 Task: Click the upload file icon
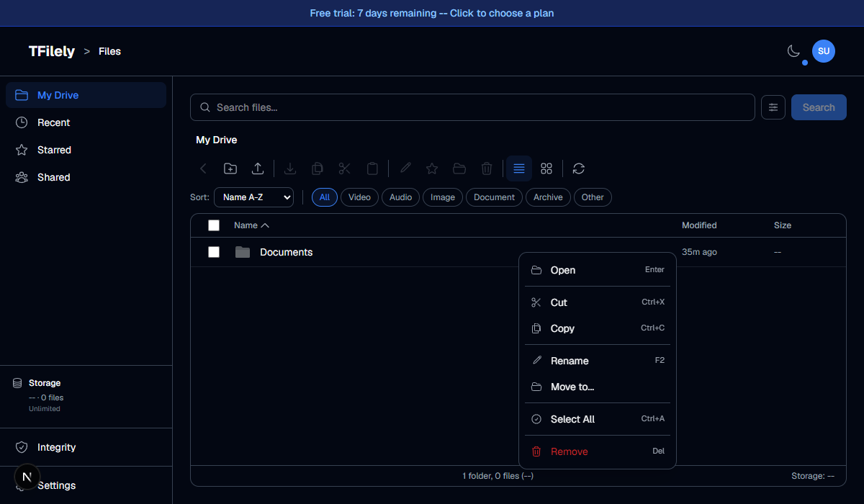[258, 168]
